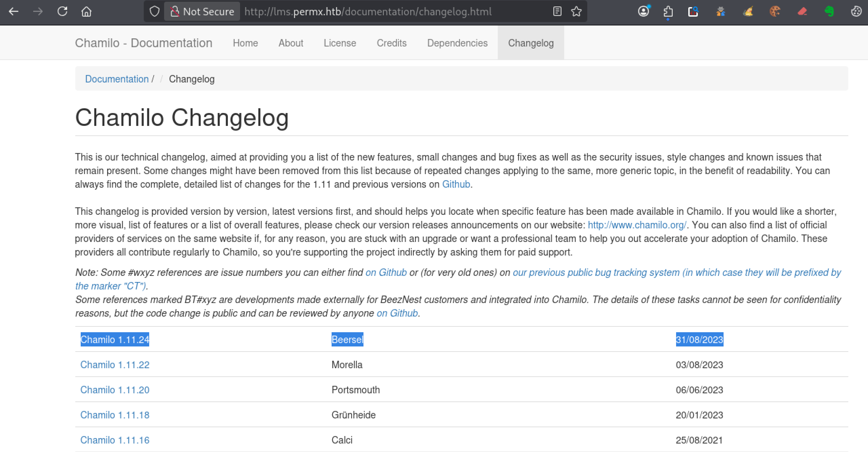Open the Credits page
The image size is (868, 452).
[x=391, y=43]
